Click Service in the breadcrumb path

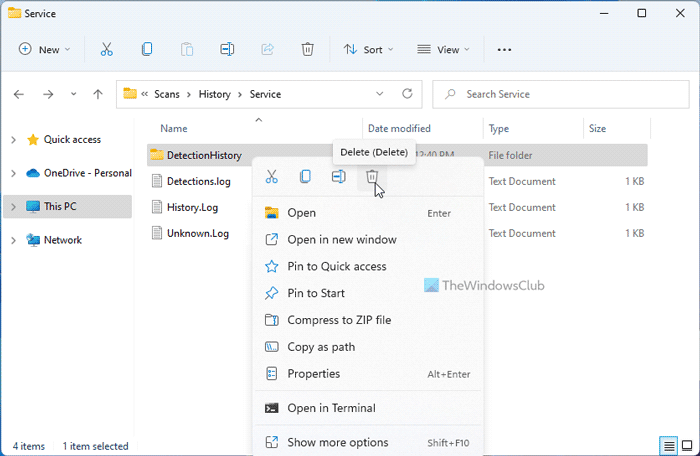(265, 94)
